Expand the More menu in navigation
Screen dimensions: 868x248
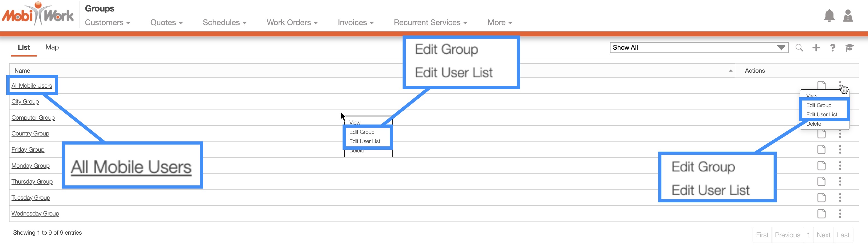point(499,23)
